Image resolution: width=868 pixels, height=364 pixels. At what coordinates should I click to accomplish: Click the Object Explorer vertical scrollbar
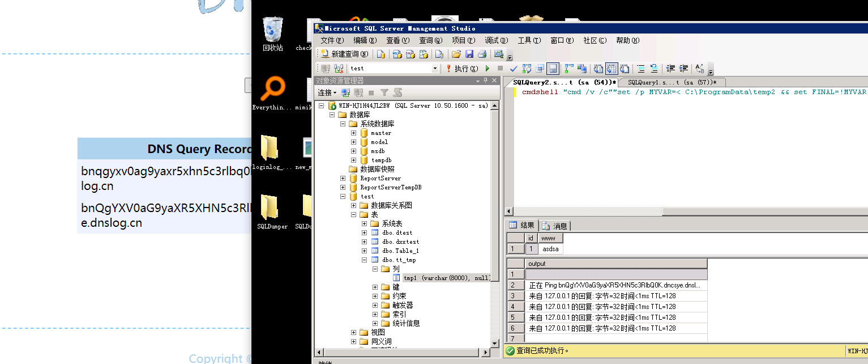click(495, 224)
